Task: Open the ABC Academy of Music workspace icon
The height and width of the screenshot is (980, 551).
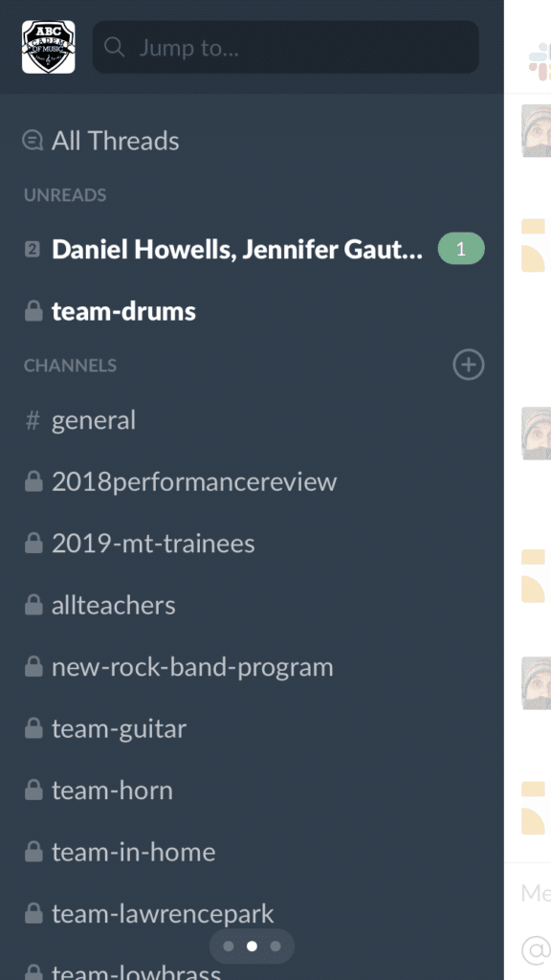Action: click(x=49, y=47)
